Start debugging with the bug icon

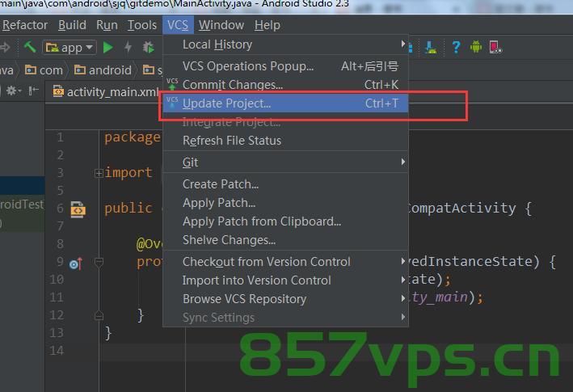click(149, 47)
